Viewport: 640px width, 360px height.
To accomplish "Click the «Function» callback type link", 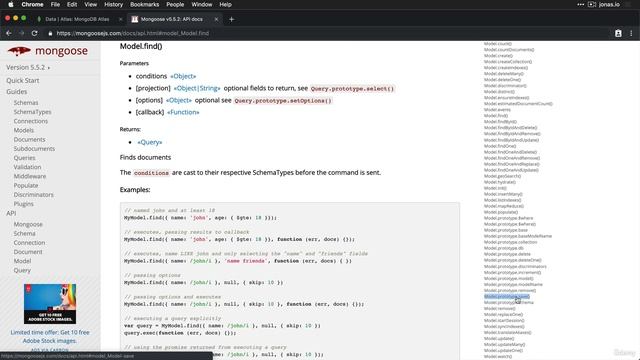I will tap(183, 112).
